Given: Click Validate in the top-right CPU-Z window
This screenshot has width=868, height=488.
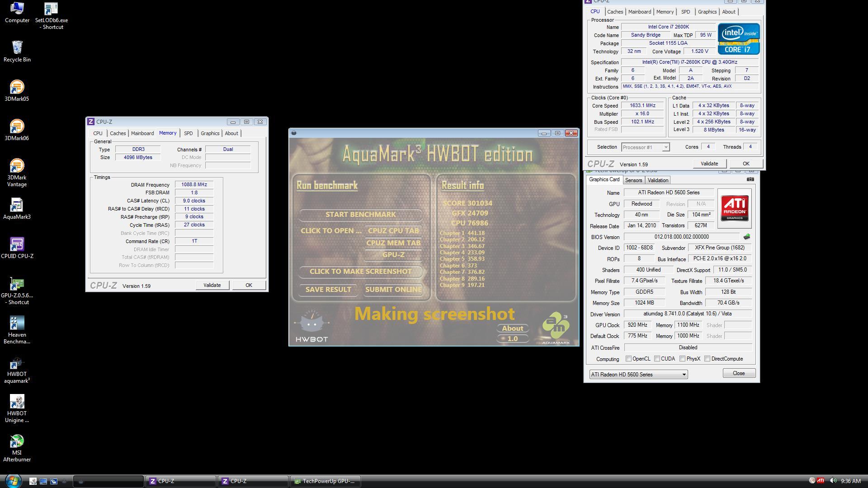Looking at the screenshot, I should pos(709,164).
